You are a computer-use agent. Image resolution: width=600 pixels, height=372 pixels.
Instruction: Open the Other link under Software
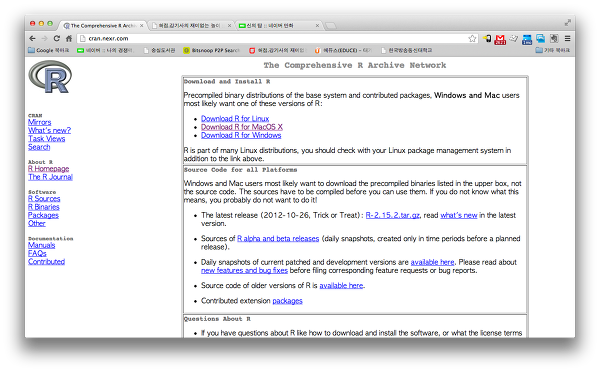(37, 224)
